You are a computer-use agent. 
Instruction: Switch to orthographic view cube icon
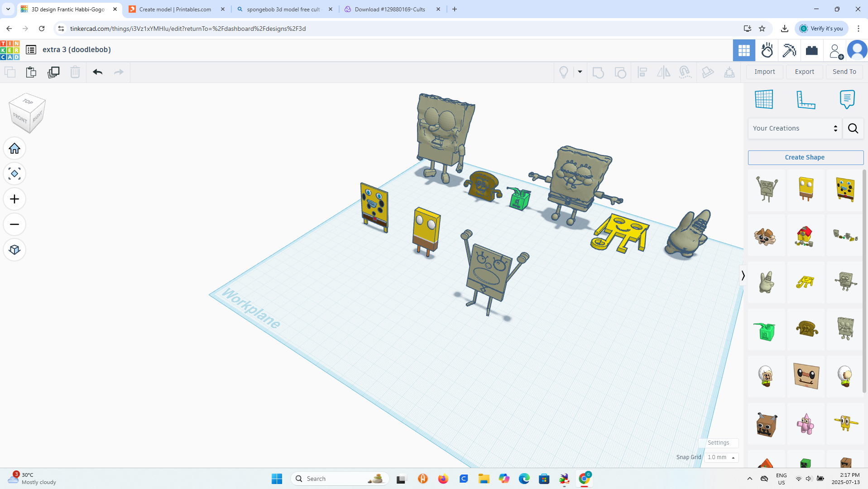pyautogui.click(x=14, y=250)
